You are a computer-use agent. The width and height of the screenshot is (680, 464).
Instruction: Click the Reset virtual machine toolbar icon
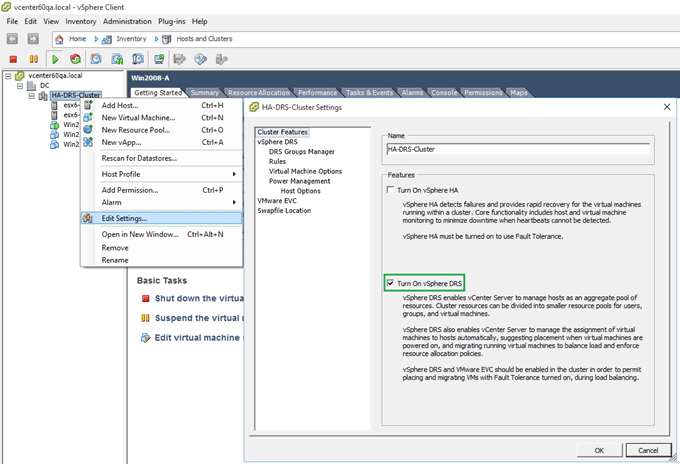75,59
